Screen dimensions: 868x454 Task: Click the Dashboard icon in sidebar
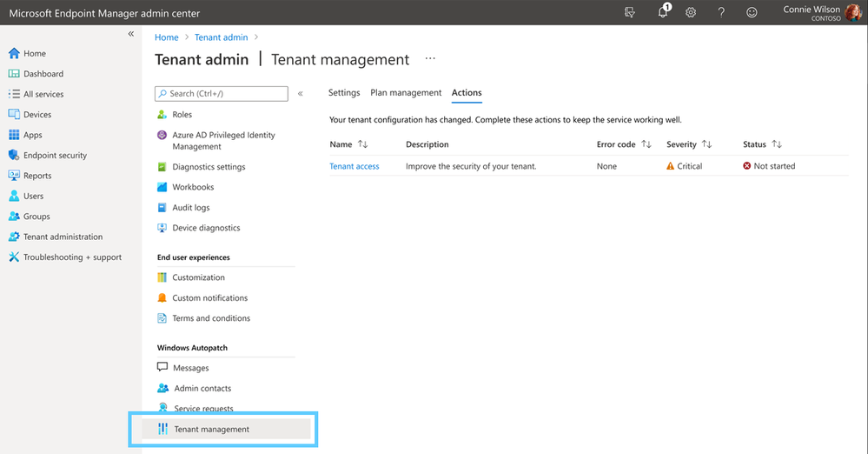point(14,74)
